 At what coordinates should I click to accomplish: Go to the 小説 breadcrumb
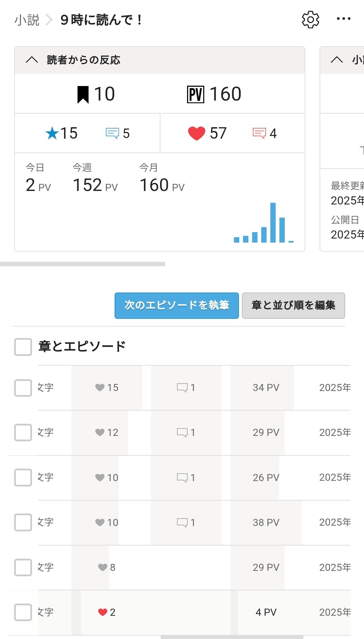click(27, 20)
